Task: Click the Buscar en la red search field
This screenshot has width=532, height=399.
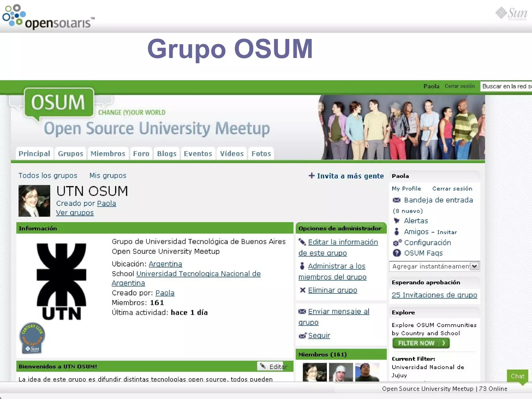Action: coord(506,86)
